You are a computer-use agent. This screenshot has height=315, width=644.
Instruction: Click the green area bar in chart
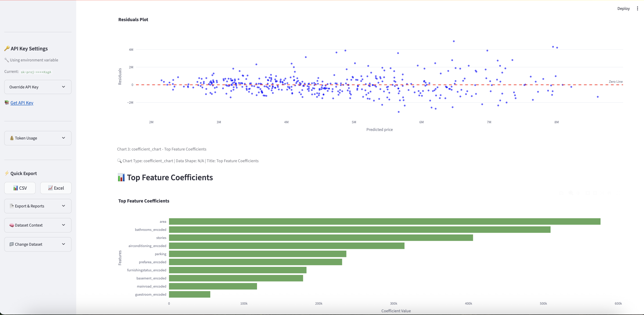pyautogui.click(x=385, y=221)
